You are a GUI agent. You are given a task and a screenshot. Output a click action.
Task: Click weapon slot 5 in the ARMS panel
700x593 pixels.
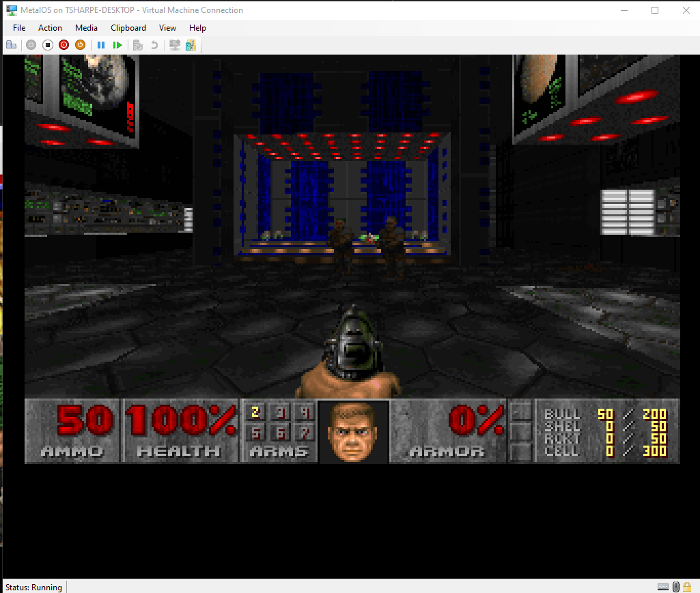(x=255, y=433)
